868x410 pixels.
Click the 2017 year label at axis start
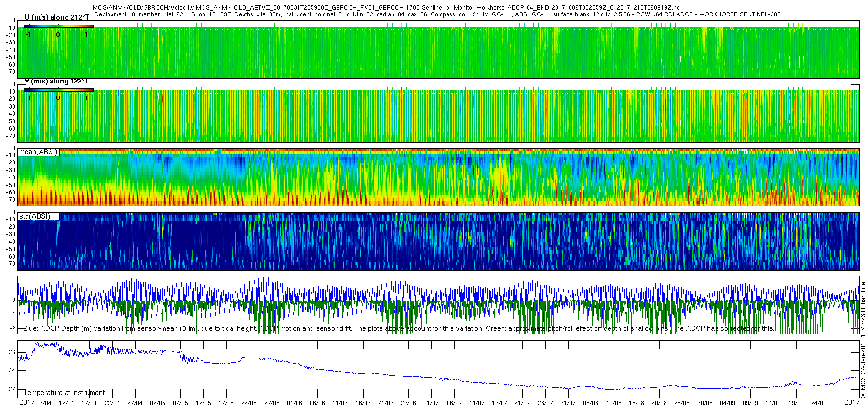(27, 402)
